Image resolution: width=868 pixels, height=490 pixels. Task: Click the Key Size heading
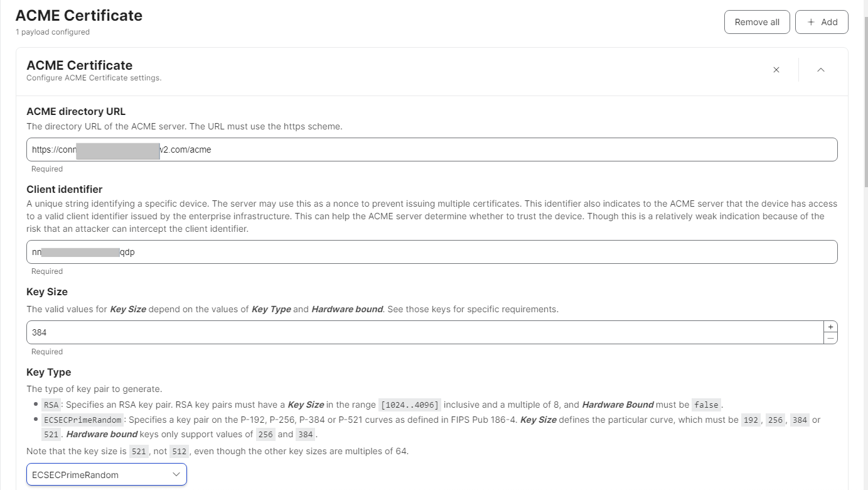[x=47, y=291]
